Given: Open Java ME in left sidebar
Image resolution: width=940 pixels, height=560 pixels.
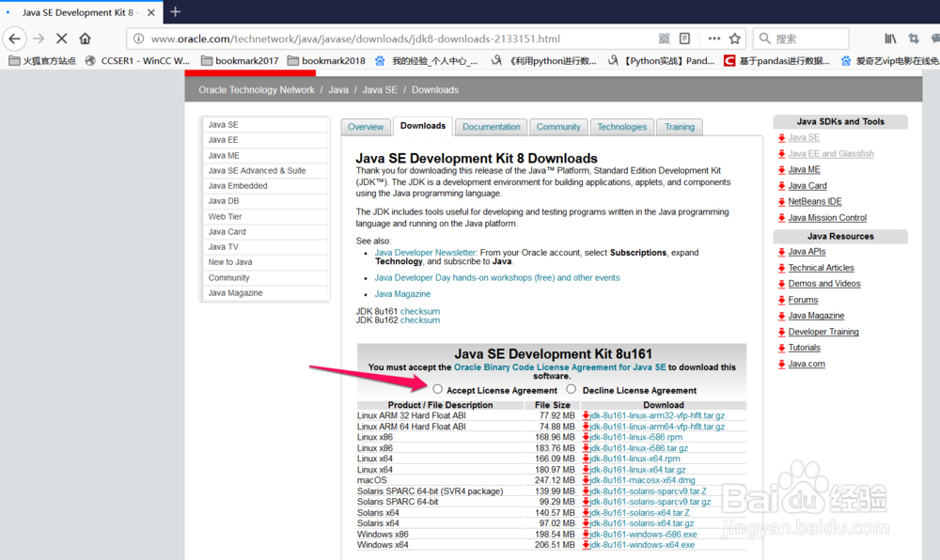Looking at the screenshot, I should [265, 155].
